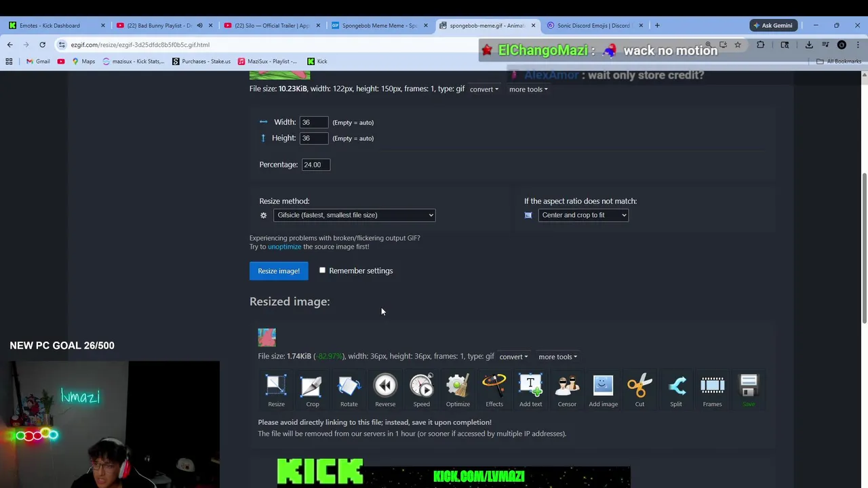The image size is (868, 488).
Task: Expand more tools menu of original image
Action: [528, 89]
